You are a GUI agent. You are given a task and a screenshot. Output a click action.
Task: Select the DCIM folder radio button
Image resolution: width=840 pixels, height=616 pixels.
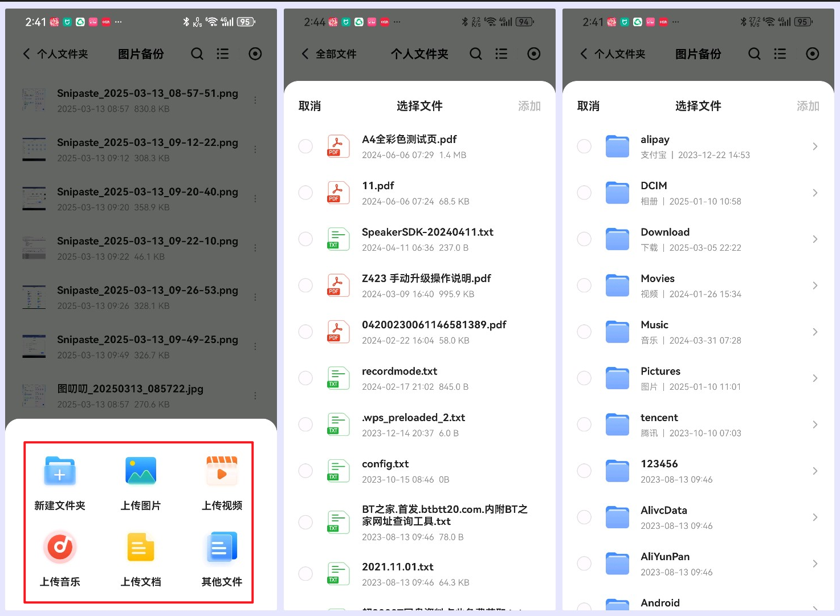584,193
